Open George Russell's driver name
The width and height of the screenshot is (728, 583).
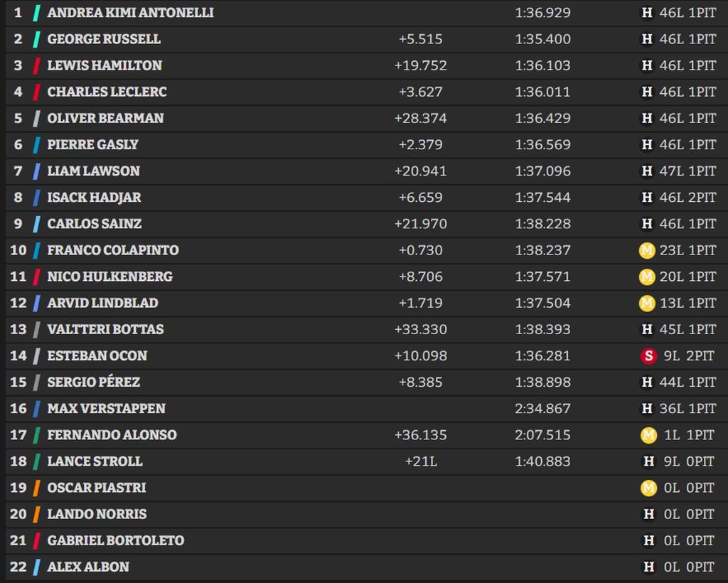pyautogui.click(x=104, y=39)
